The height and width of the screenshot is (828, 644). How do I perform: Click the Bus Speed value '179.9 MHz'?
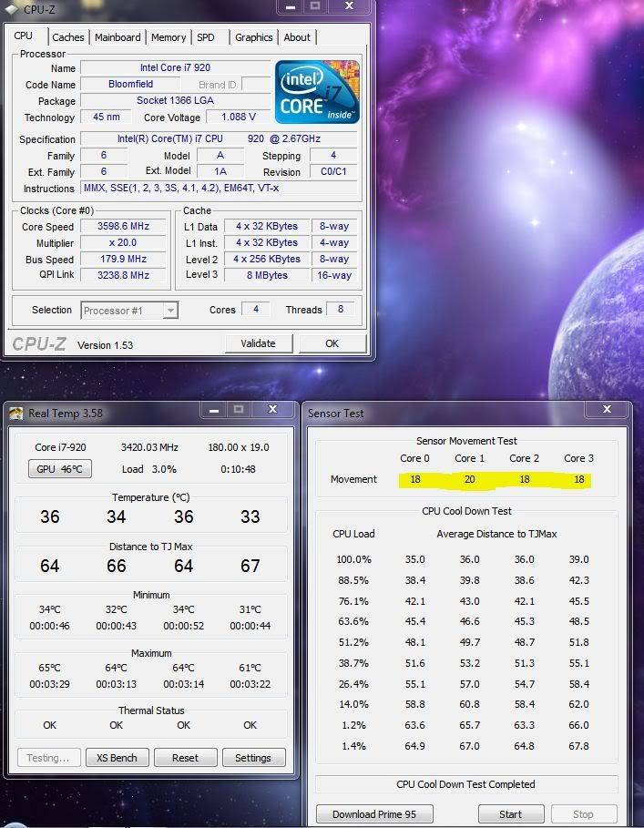[x=124, y=259]
